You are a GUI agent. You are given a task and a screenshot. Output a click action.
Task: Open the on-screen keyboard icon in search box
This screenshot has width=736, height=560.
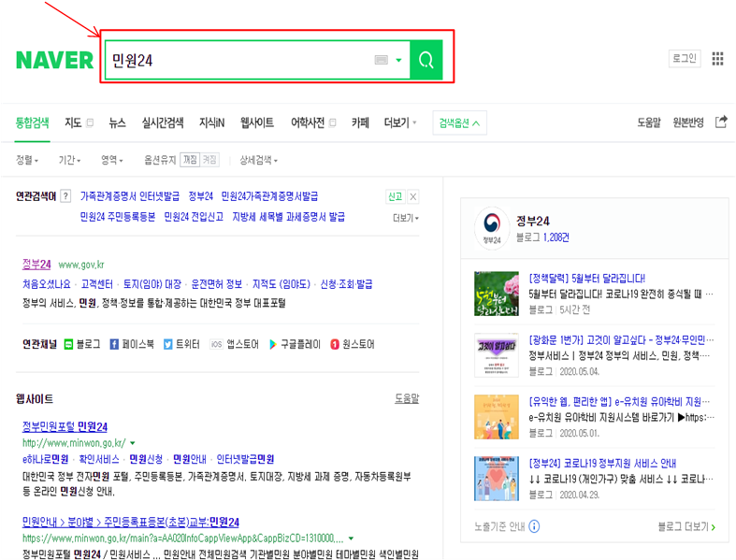(382, 60)
